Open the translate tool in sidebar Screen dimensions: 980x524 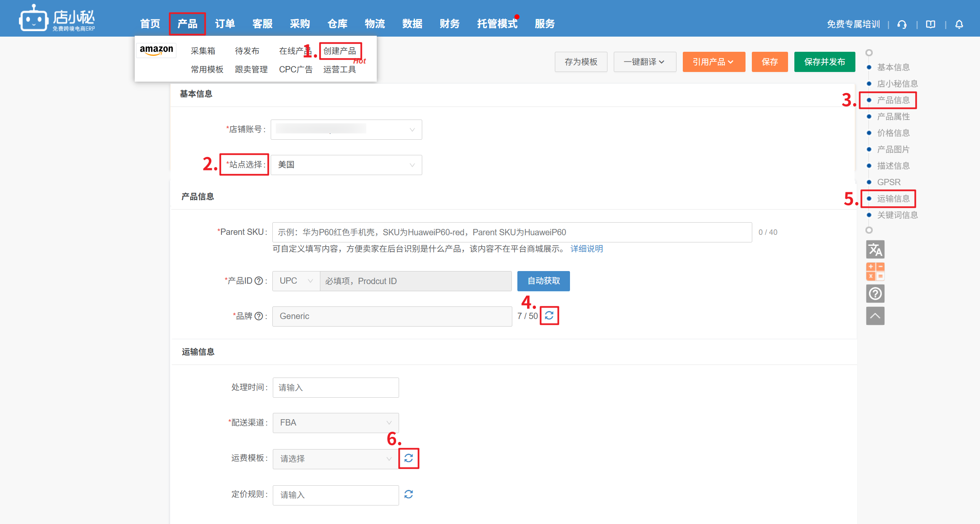(x=875, y=250)
